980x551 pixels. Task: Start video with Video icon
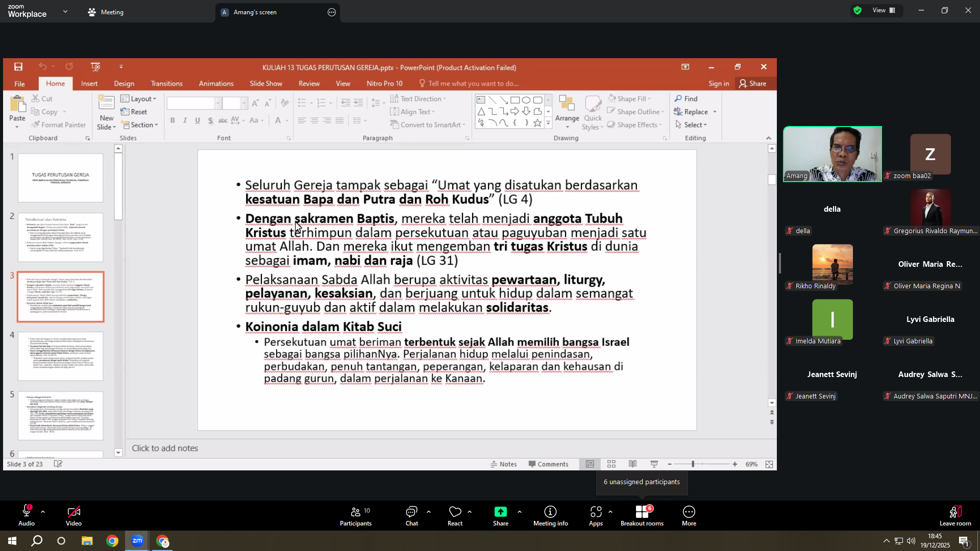coord(73,516)
